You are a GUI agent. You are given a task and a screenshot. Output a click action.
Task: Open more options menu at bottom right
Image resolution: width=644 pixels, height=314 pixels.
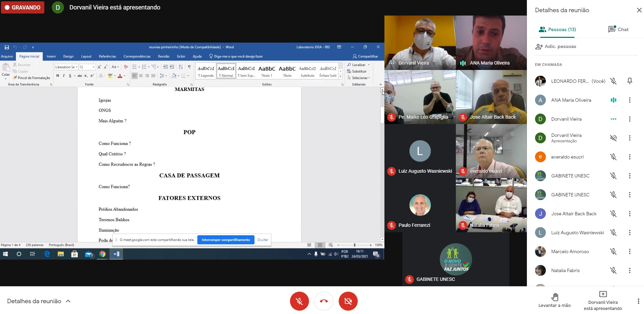tap(638, 301)
